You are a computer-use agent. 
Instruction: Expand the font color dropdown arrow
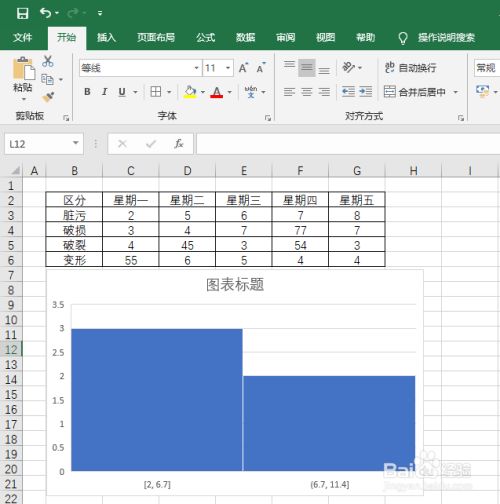(x=230, y=92)
